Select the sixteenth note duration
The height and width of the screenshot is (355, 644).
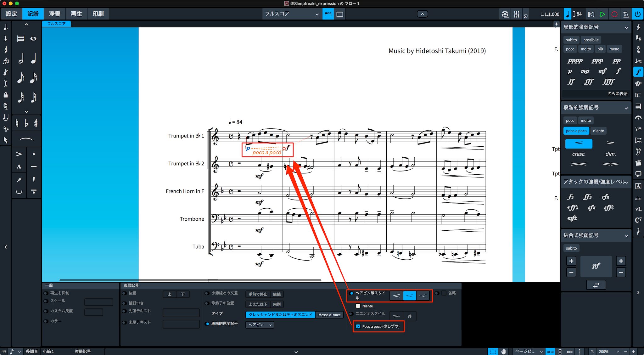click(34, 78)
